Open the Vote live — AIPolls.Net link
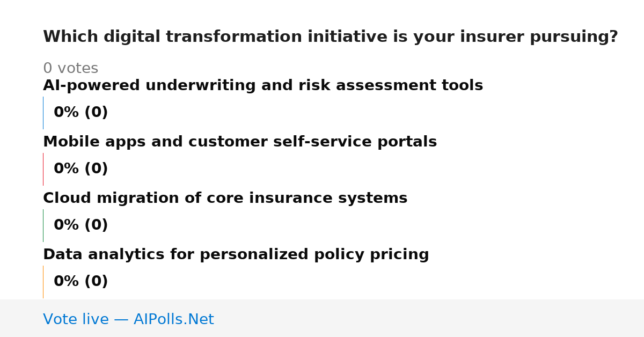The image size is (644, 337). pos(128,319)
